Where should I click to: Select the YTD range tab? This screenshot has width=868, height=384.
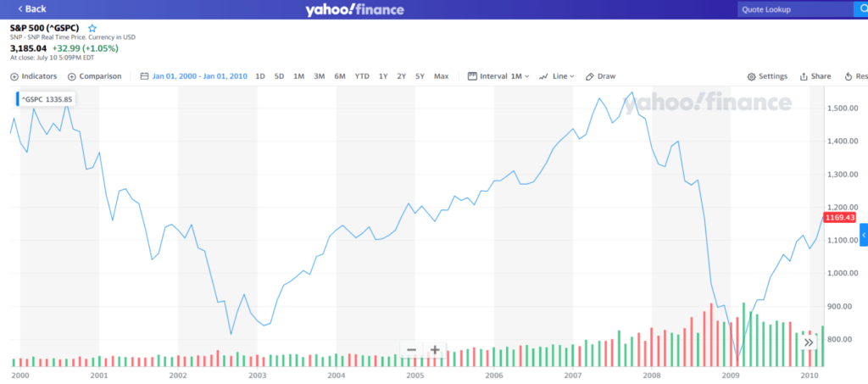(362, 76)
